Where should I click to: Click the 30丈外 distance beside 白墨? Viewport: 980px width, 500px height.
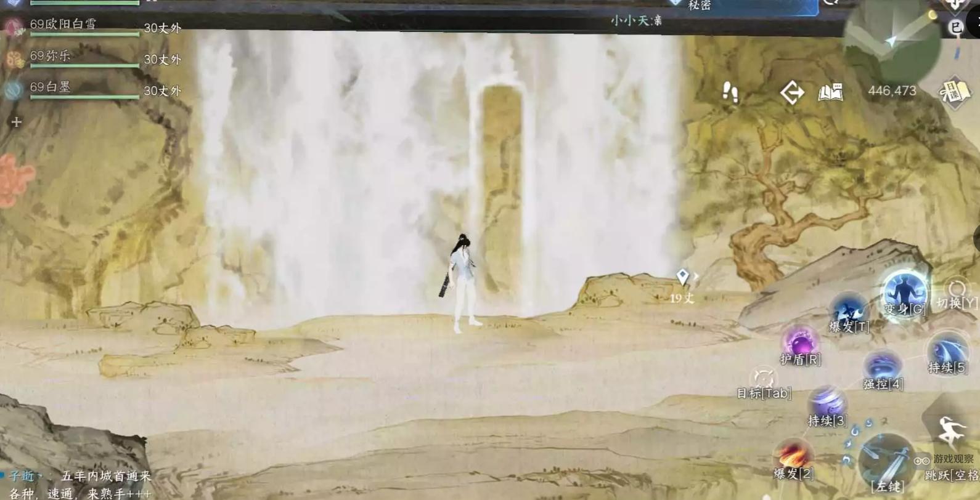[x=162, y=91]
